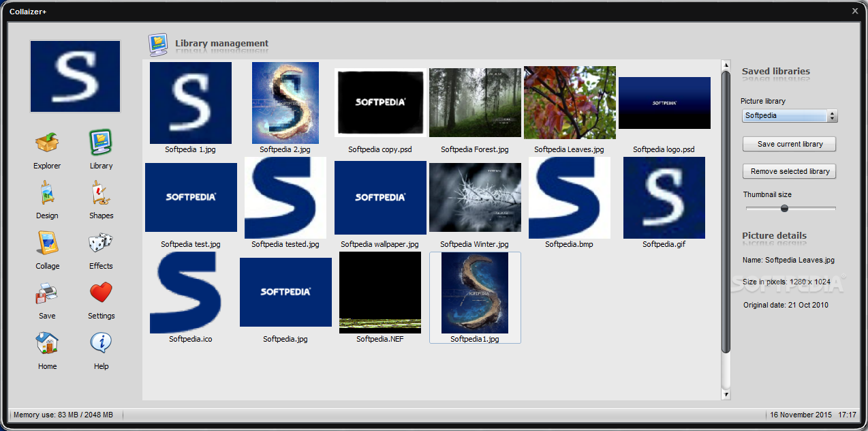
Task: Select the Softpedia 1.jpg thumbnail
Action: click(x=191, y=103)
